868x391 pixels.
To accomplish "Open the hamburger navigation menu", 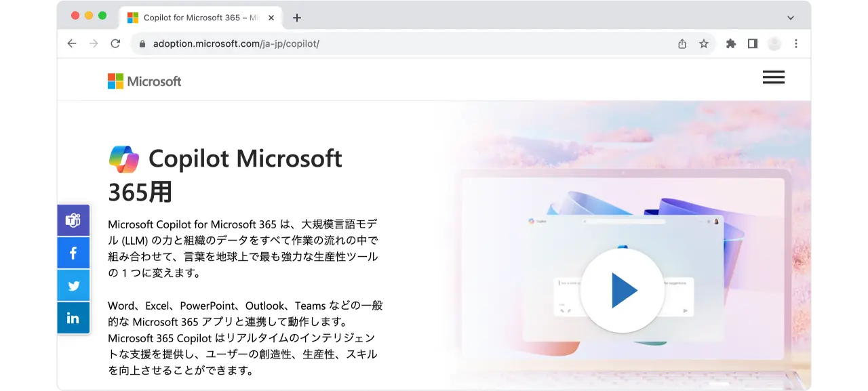I will tap(773, 77).
